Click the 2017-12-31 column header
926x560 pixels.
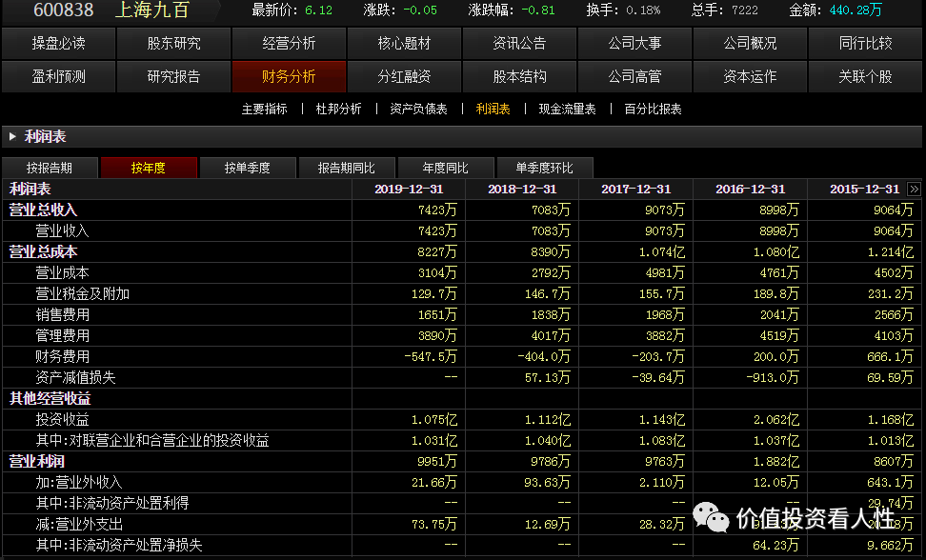(x=636, y=190)
